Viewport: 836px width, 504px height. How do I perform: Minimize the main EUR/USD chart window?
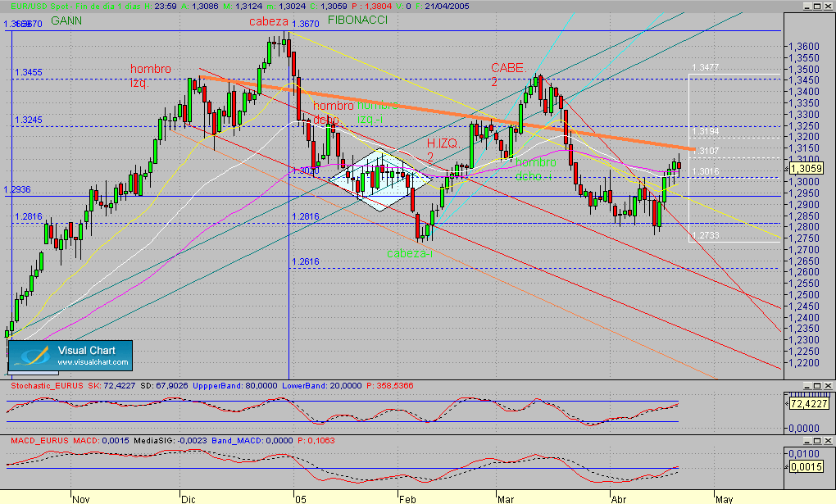coord(807,7)
